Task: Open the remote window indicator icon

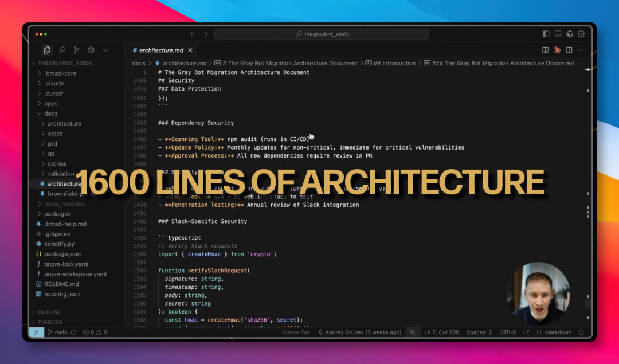Action: (36, 332)
